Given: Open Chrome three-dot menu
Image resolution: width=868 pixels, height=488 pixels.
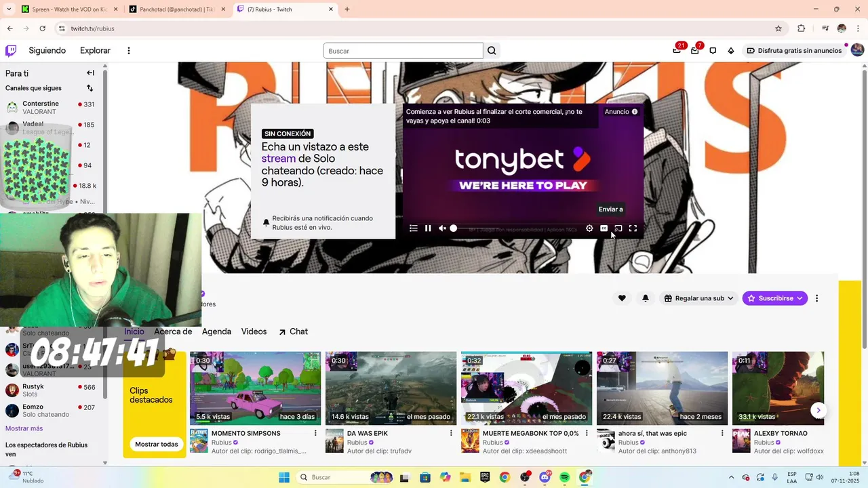Looking at the screenshot, I should click(x=858, y=28).
